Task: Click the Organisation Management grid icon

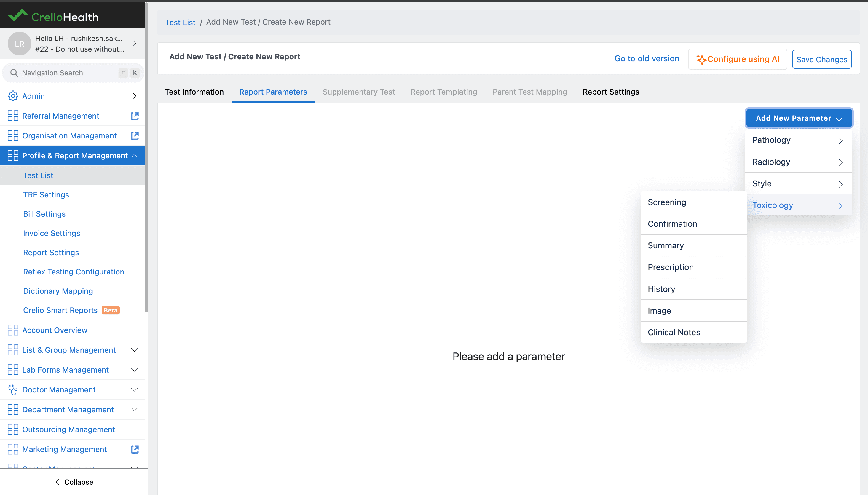Action: point(13,136)
